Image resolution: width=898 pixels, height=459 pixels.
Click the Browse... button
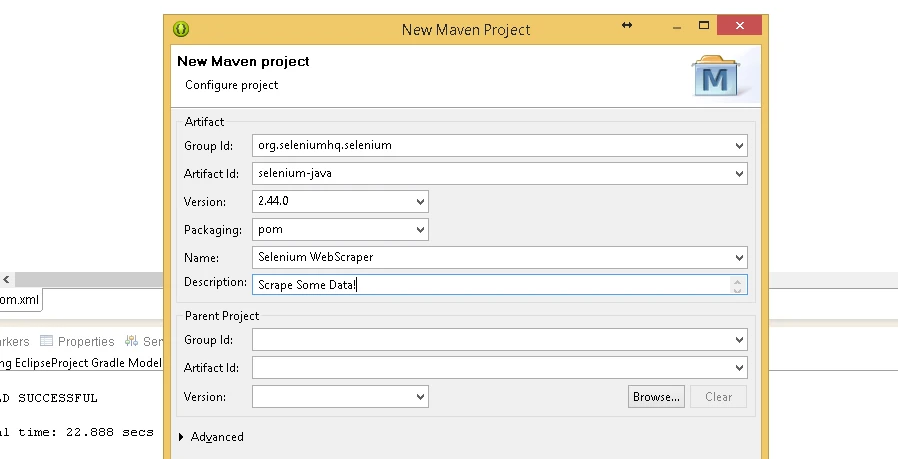pyautogui.click(x=656, y=397)
